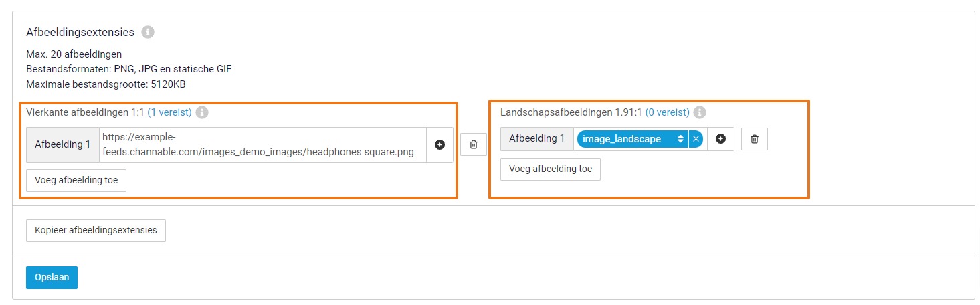980x305 pixels.
Task: Select the image_landscape tag
Action: click(622, 139)
